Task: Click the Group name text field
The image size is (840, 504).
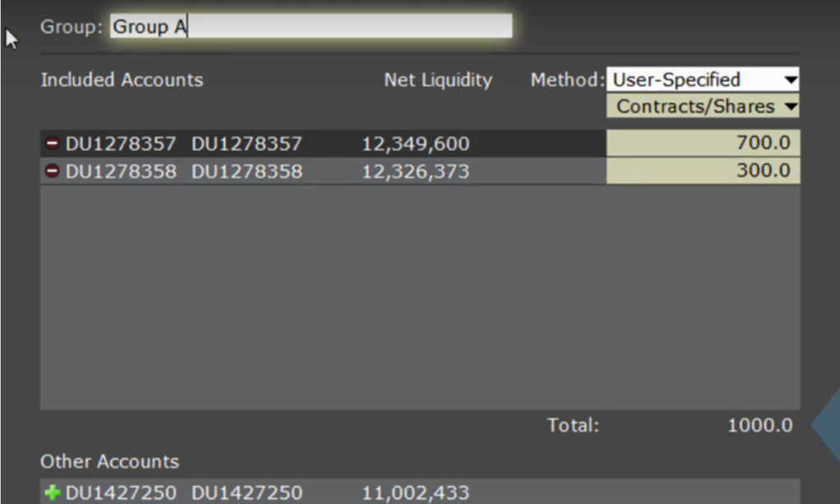Action: point(310,26)
